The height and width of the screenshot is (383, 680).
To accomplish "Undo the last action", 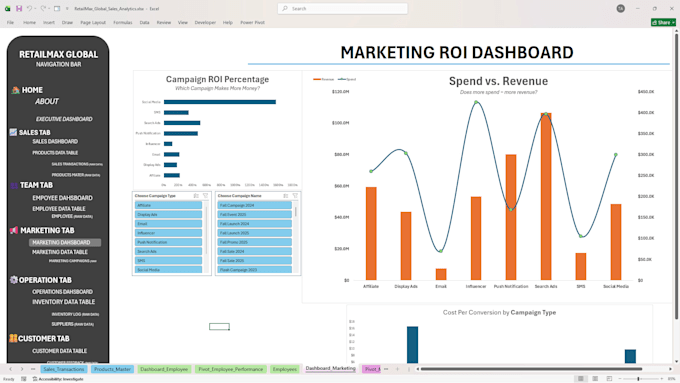I will point(29,8).
